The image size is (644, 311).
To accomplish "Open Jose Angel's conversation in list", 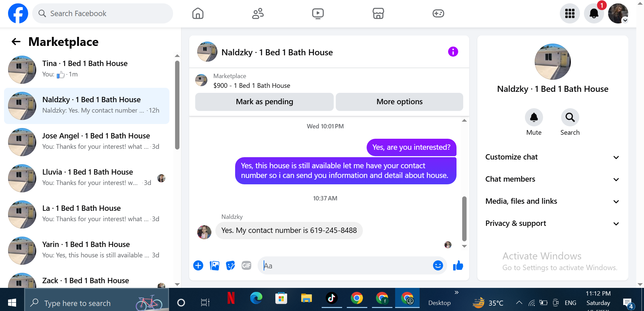I will coord(87,142).
